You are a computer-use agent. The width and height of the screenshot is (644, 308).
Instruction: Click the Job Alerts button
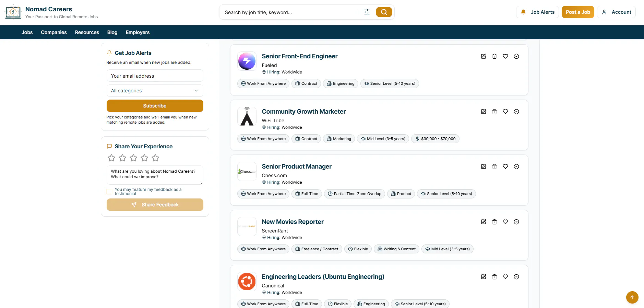(537, 12)
